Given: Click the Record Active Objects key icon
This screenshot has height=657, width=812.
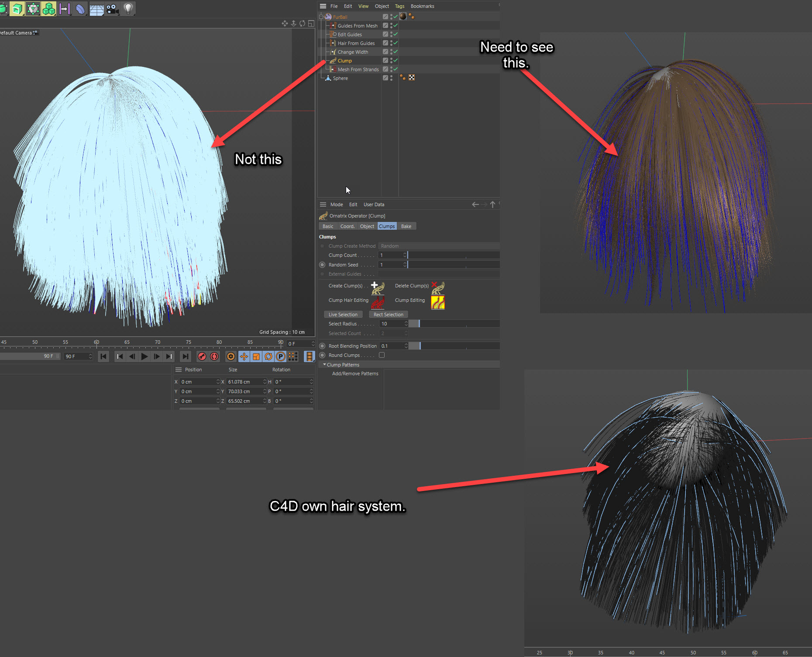Looking at the screenshot, I should (x=202, y=356).
